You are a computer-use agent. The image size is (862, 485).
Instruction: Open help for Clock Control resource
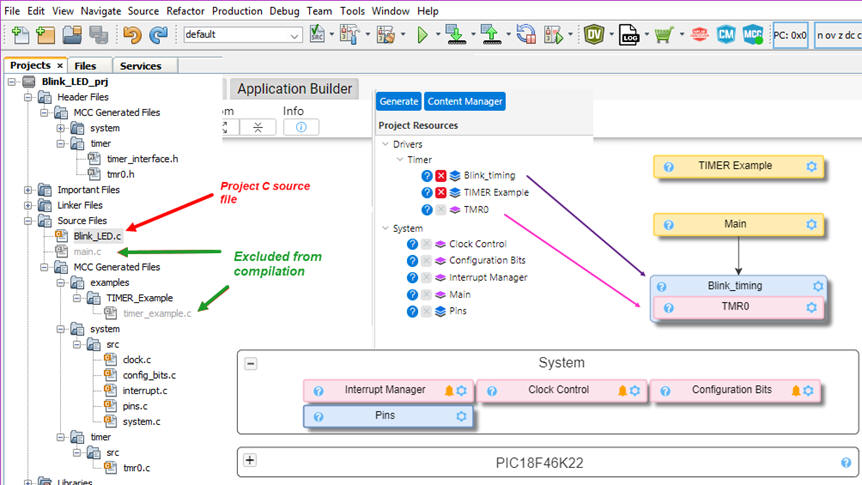[x=412, y=244]
